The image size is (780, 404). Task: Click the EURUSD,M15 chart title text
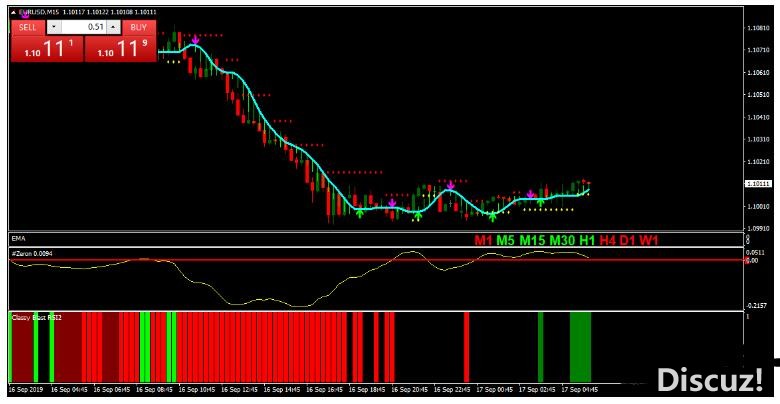(39, 12)
